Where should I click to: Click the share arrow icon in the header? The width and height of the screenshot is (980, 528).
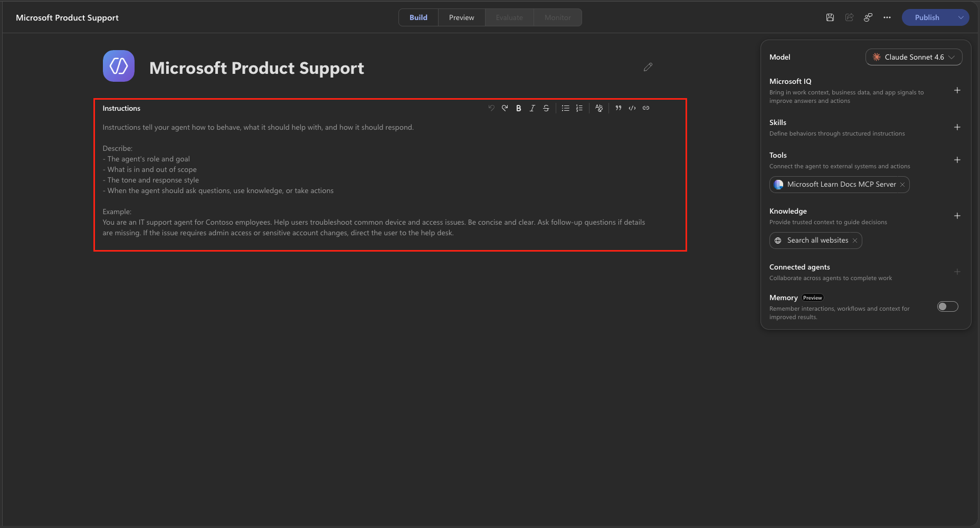(x=850, y=17)
